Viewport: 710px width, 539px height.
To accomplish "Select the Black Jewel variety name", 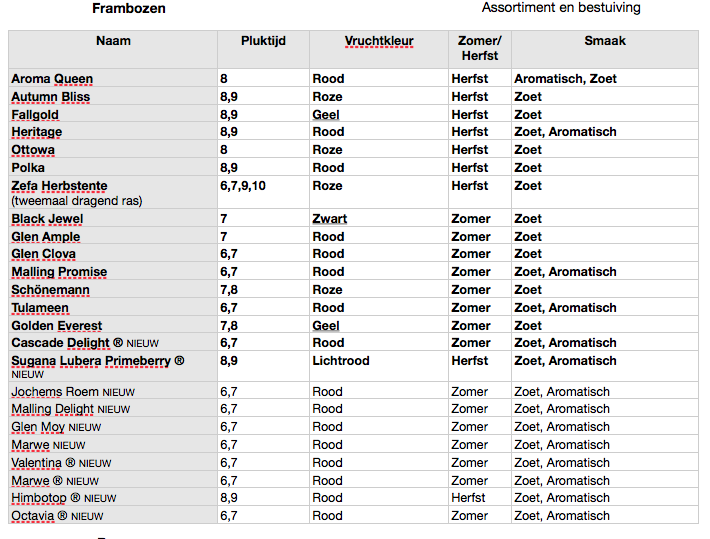I will 47,219.
